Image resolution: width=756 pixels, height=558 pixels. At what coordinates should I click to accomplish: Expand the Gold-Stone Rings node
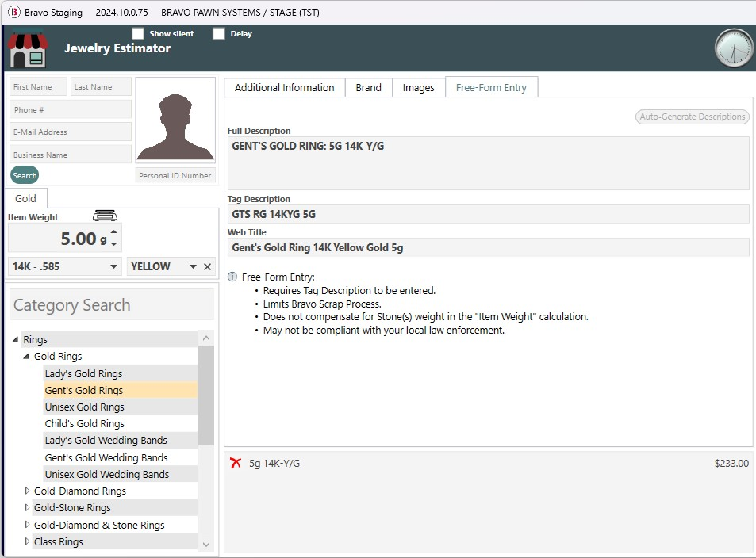[27, 507]
